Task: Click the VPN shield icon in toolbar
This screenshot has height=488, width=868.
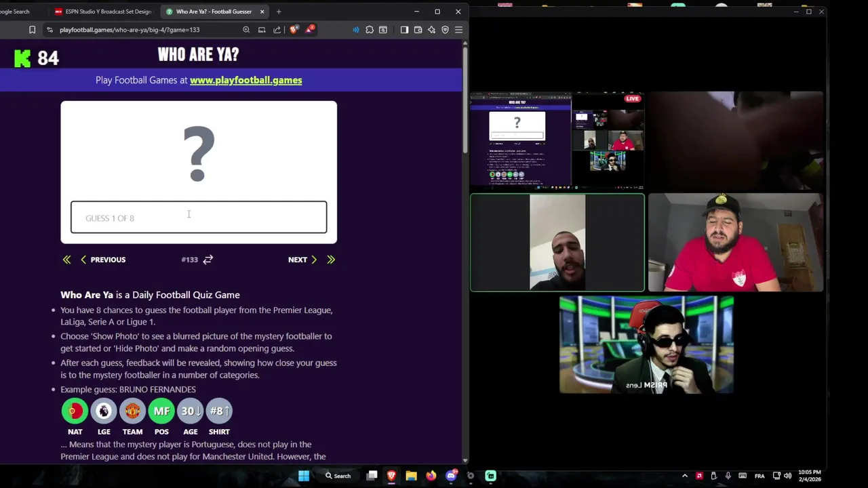Action: (x=445, y=30)
